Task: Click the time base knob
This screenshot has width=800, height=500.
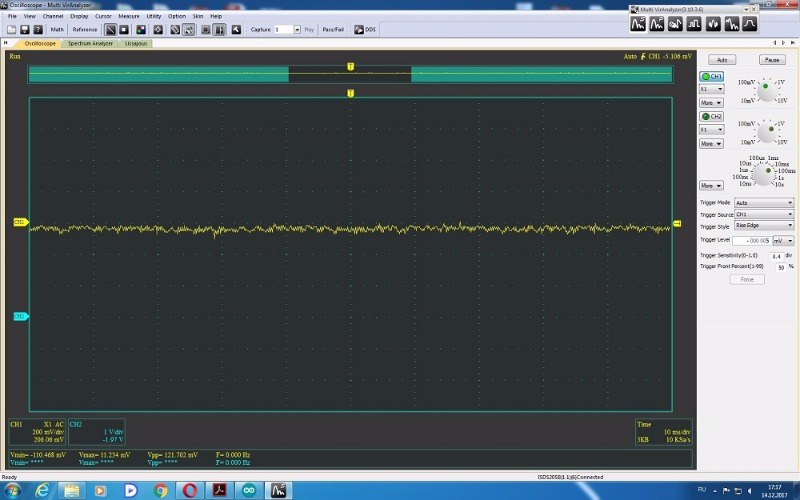Action: point(763,175)
